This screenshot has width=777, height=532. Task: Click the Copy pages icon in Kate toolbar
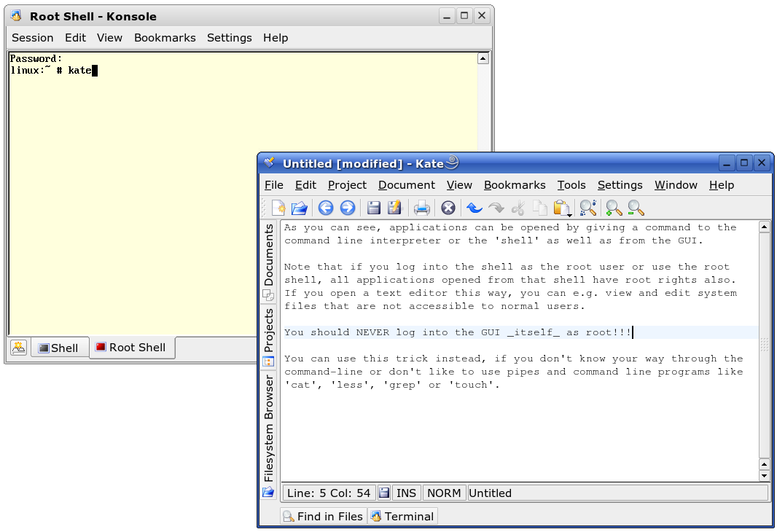pos(540,208)
